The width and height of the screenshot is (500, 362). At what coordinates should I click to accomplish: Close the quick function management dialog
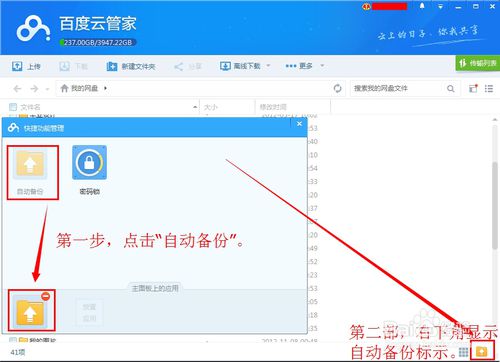(299, 124)
